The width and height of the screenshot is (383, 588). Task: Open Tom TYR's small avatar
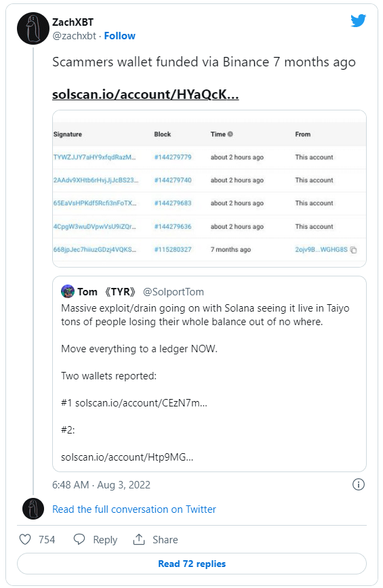click(x=68, y=291)
